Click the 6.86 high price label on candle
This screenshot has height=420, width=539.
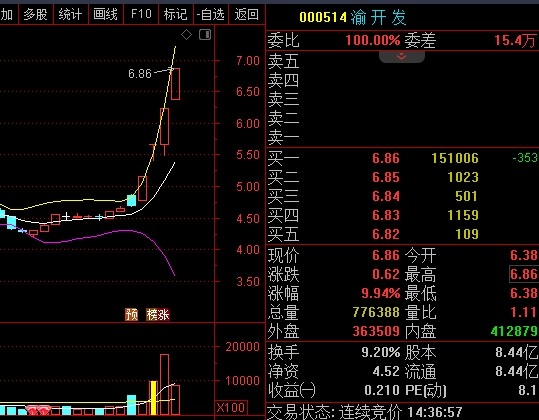(140, 74)
